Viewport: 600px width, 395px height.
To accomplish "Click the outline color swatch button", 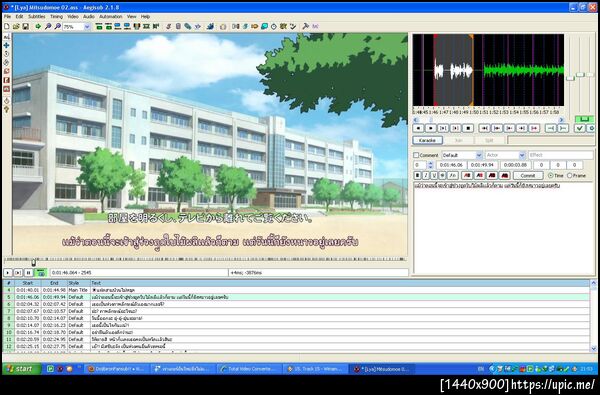I will point(492,175).
